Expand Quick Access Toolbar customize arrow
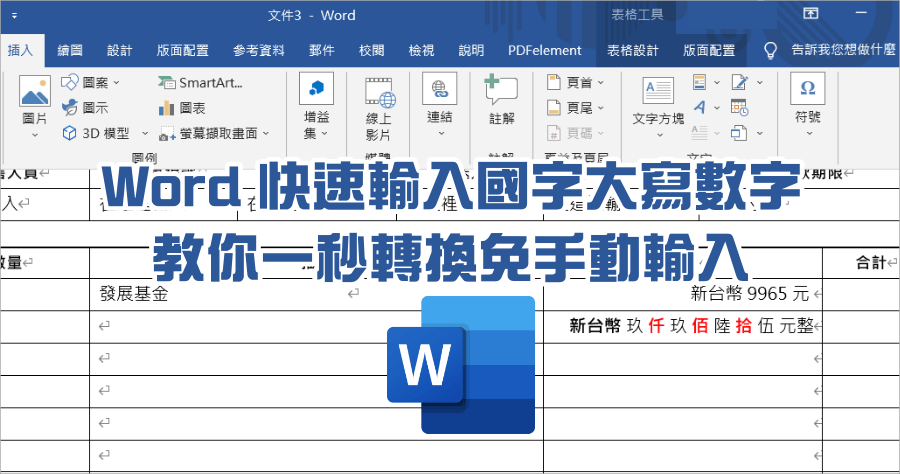 coord(14,15)
